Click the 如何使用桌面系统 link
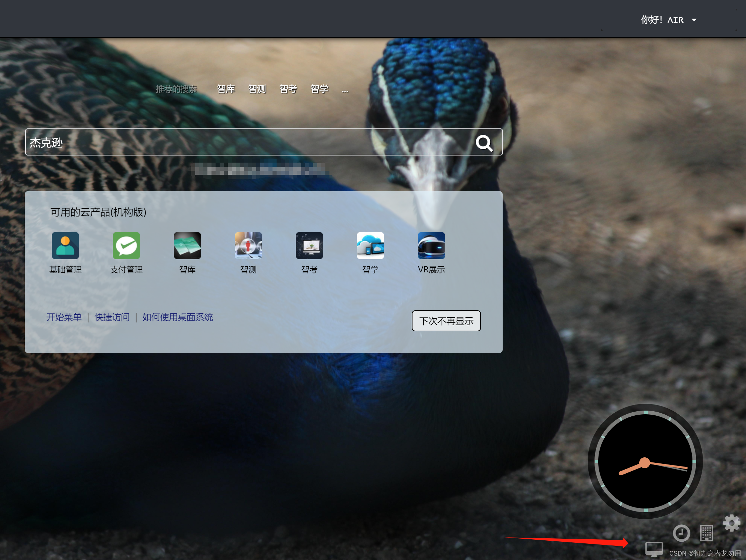This screenshot has width=746, height=560. click(178, 317)
